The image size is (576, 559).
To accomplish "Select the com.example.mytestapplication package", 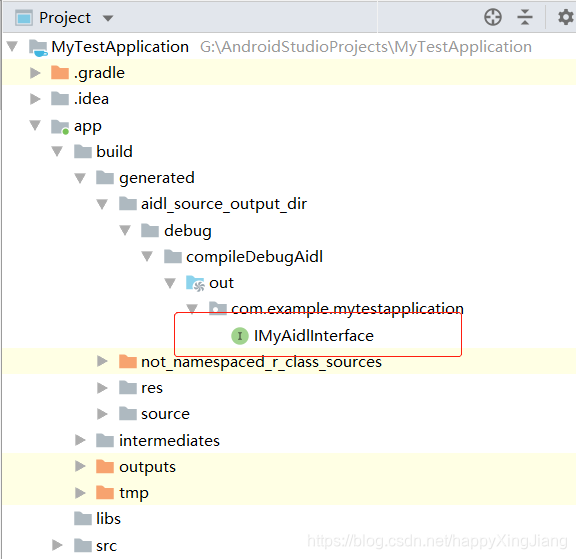I will point(348,308).
